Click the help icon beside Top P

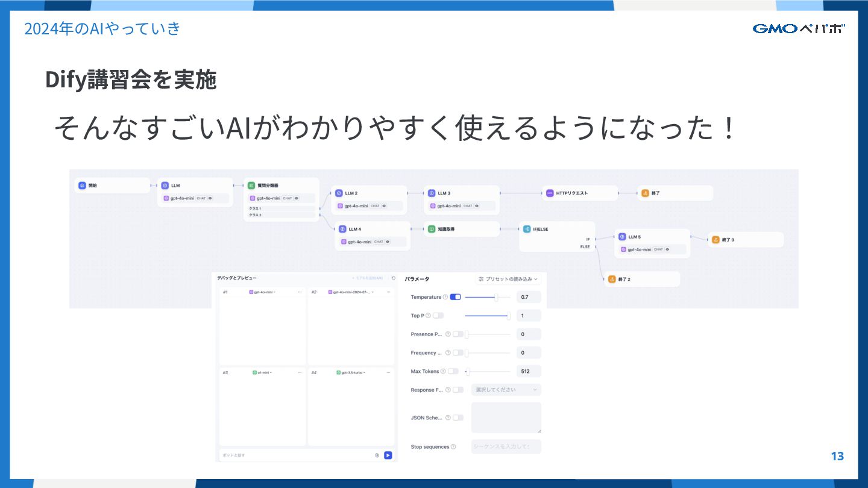coord(428,316)
